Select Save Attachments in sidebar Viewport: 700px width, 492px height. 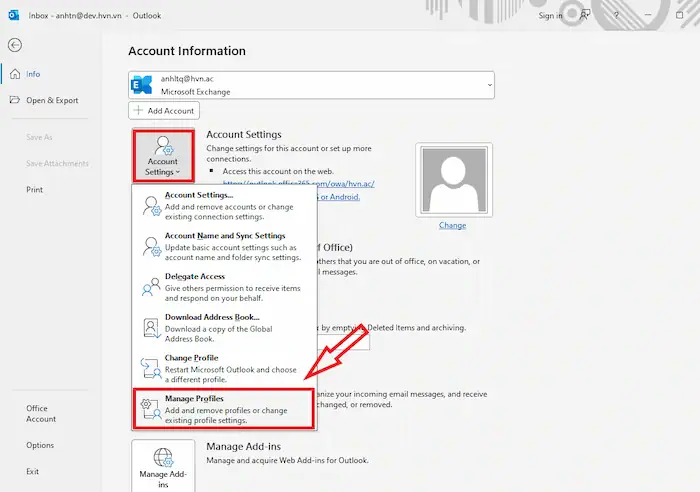coord(57,163)
